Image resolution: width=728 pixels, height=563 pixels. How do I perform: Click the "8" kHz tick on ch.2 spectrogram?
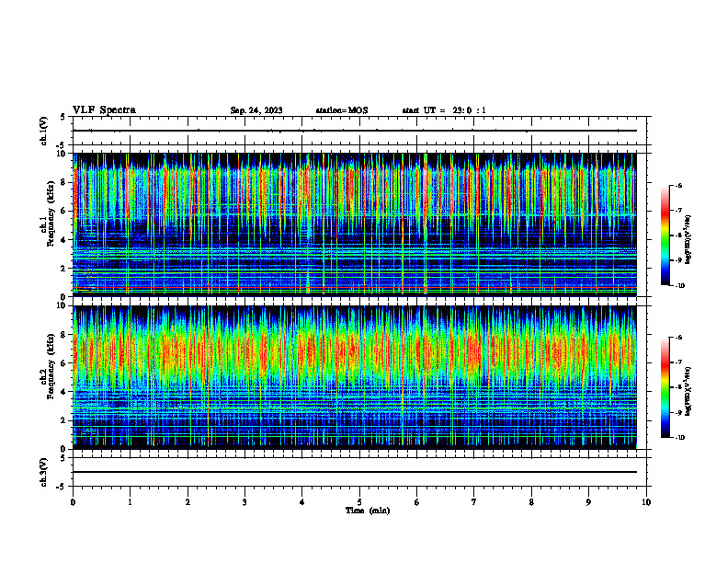point(63,335)
